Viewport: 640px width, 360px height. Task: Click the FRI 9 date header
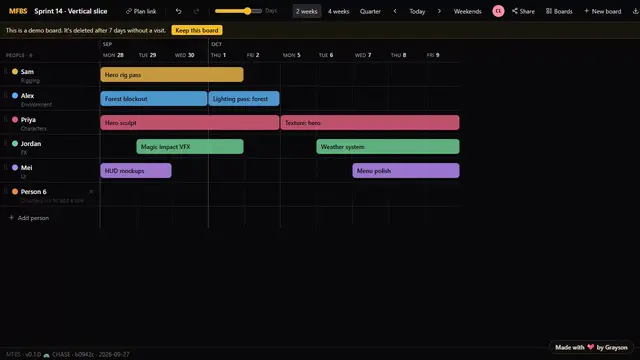click(433, 55)
